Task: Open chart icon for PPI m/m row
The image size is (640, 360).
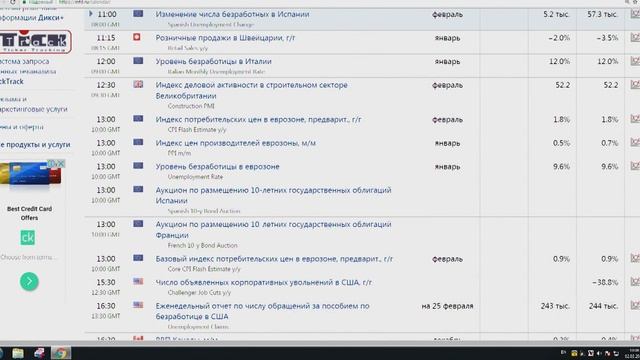Action: coord(635,143)
